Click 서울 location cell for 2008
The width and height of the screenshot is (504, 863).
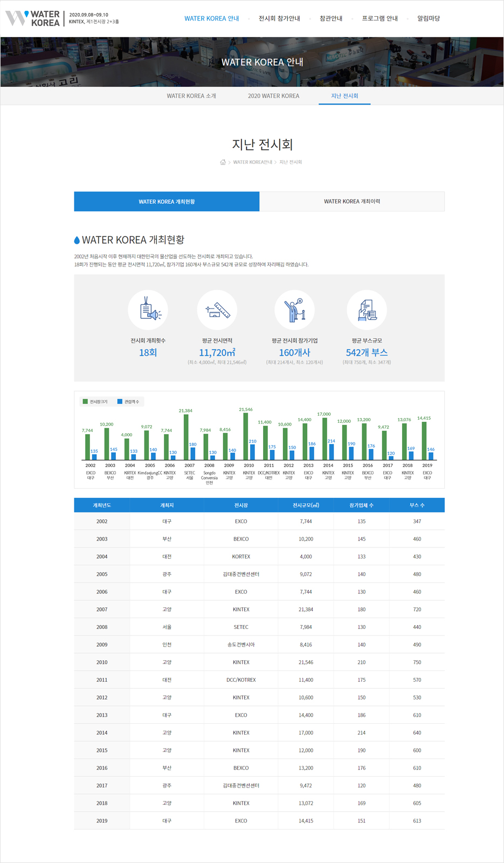(x=167, y=627)
